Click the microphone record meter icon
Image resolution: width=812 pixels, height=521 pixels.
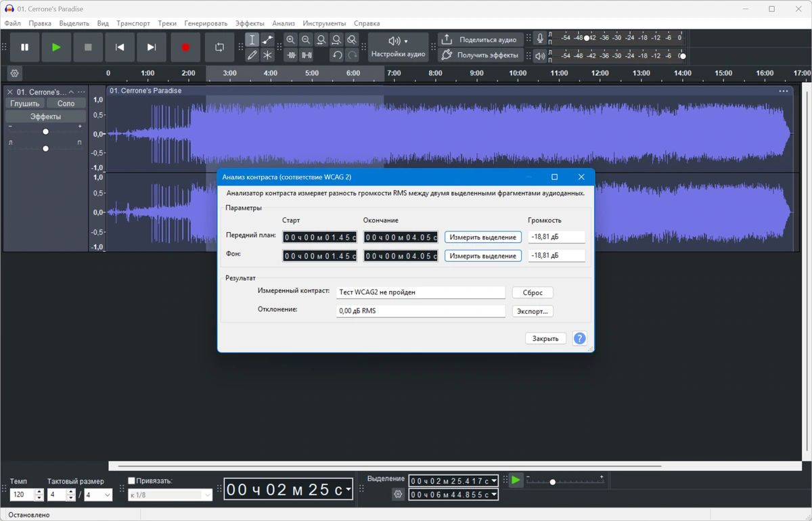click(540, 39)
